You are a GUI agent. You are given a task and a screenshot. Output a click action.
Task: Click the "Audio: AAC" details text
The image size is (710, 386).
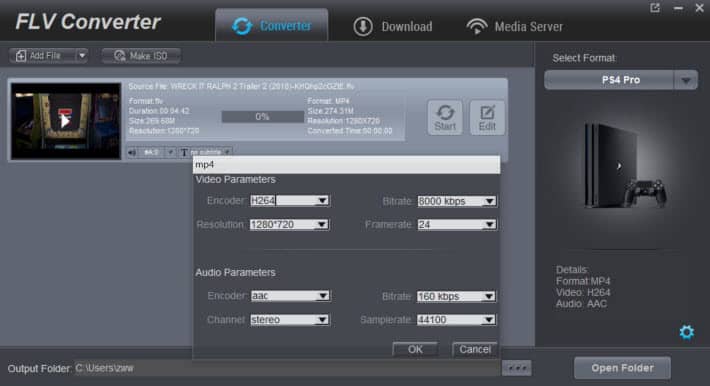point(581,304)
